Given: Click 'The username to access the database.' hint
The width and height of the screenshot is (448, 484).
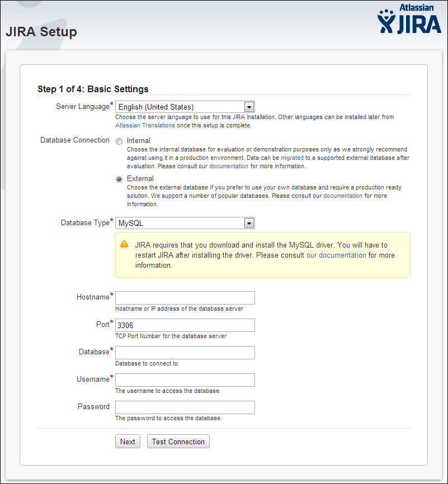Looking at the screenshot, I should pyautogui.click(x=168, y=391).
